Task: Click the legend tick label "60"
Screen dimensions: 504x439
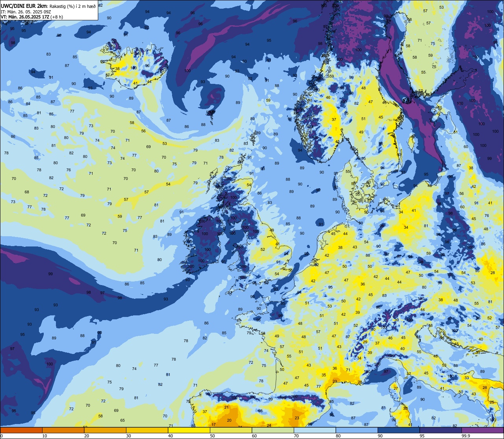Action: click(x=254, y=436)
